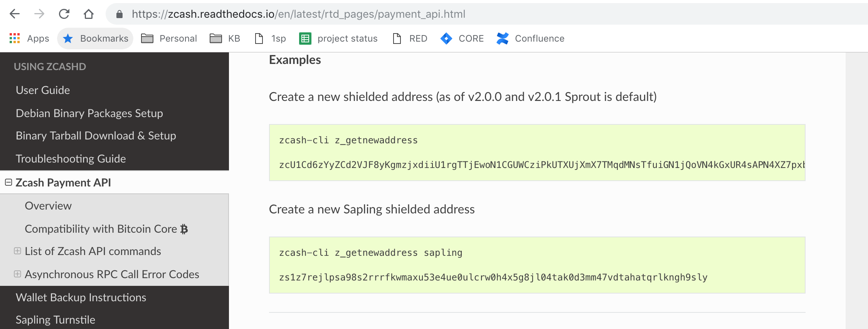Click the Examples heading

coord(295,60)
